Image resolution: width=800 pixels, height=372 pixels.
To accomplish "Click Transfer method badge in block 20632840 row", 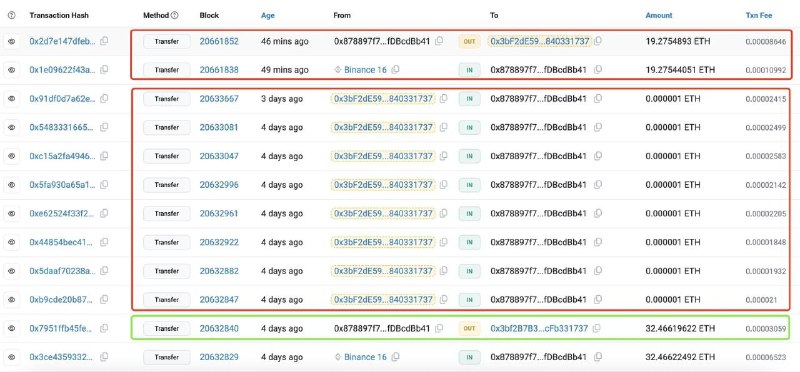I will (x=167, y=328).
